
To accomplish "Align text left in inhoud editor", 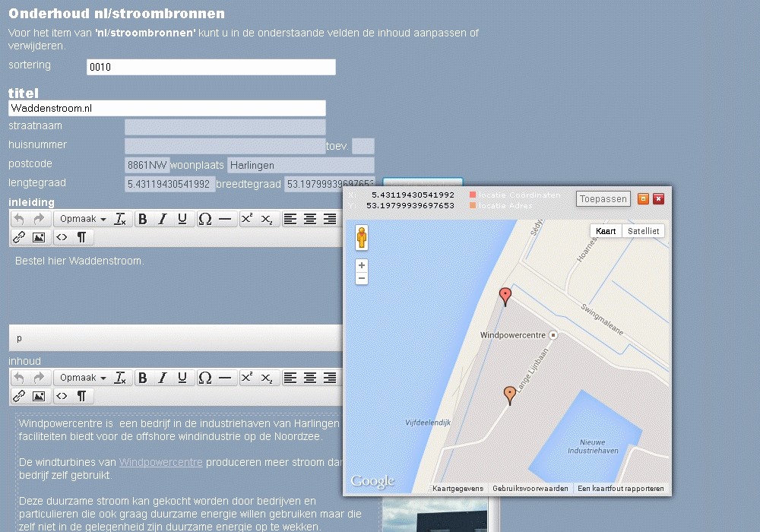I will tap(290, 378).
